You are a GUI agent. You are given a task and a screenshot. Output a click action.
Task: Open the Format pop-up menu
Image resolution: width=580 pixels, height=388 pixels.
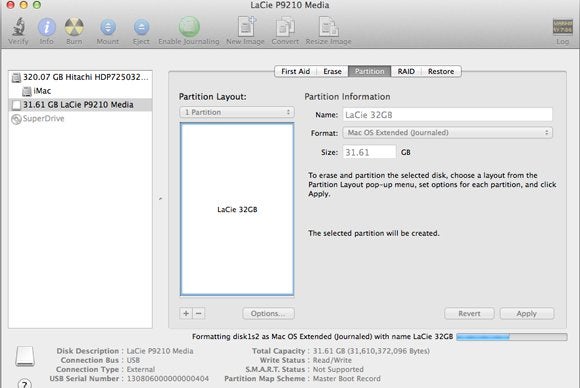coord(448,132)
